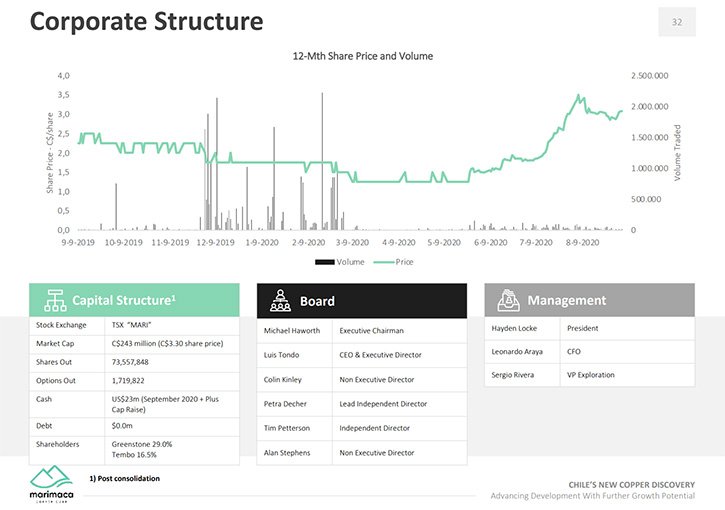Click Colin Kinley's Non Executive Director role
725x510 pixels.
377,380
